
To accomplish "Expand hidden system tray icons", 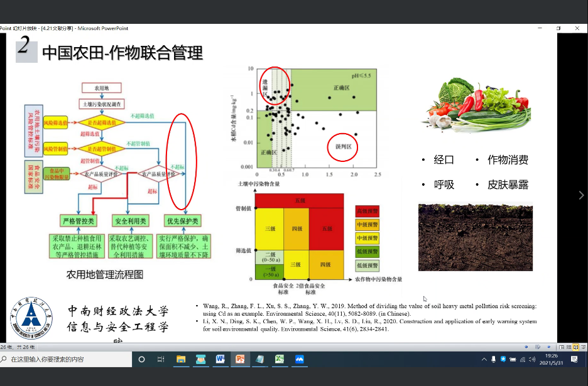I will pos(484,359).
